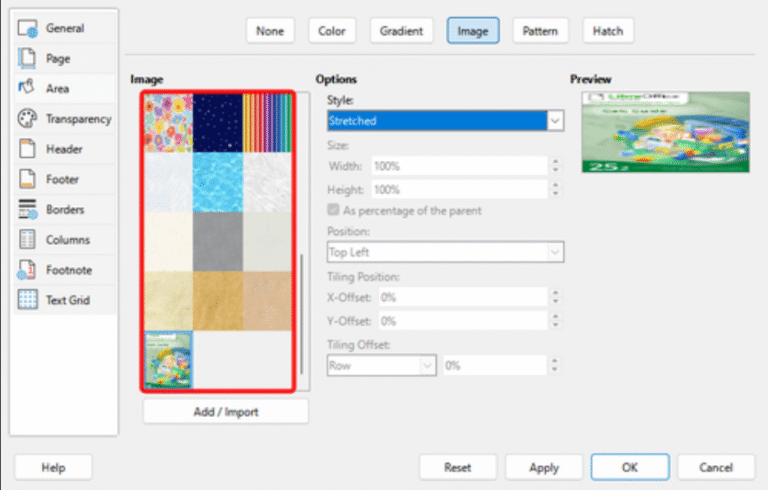Toggle As percentage of the parent checkbox
768x490 pixels.
[x=334, y=210]
